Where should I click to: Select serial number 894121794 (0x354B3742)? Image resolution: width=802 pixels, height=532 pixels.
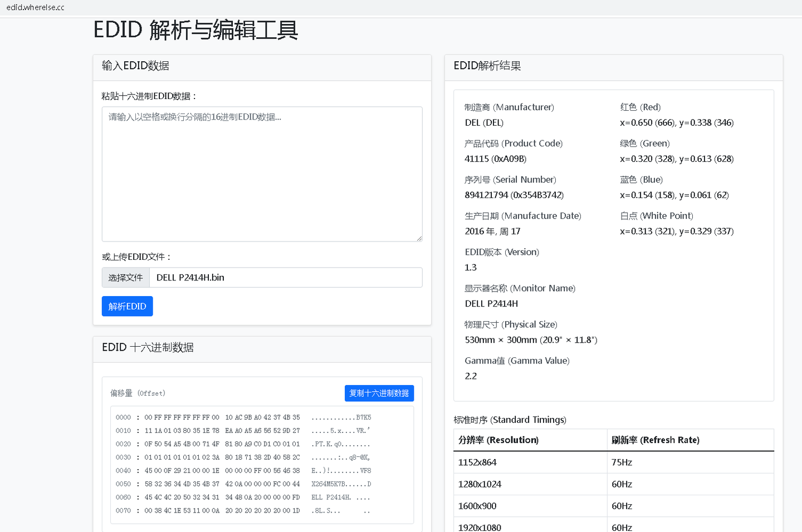[x=514, y=195]
